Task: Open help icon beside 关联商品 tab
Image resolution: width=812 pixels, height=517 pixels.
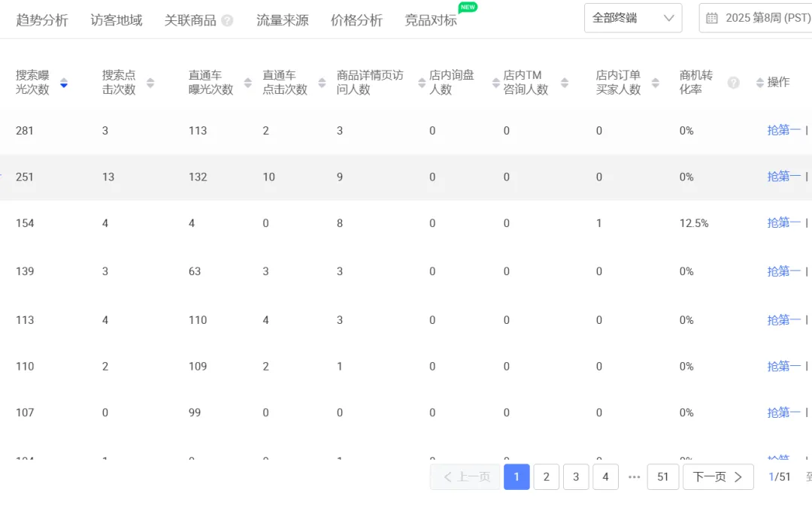Action: pyautogui.click(x=227, y=21)
